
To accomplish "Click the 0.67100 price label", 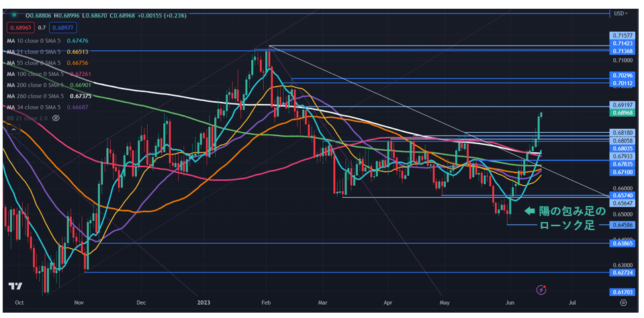I will [x=621, y=172].
